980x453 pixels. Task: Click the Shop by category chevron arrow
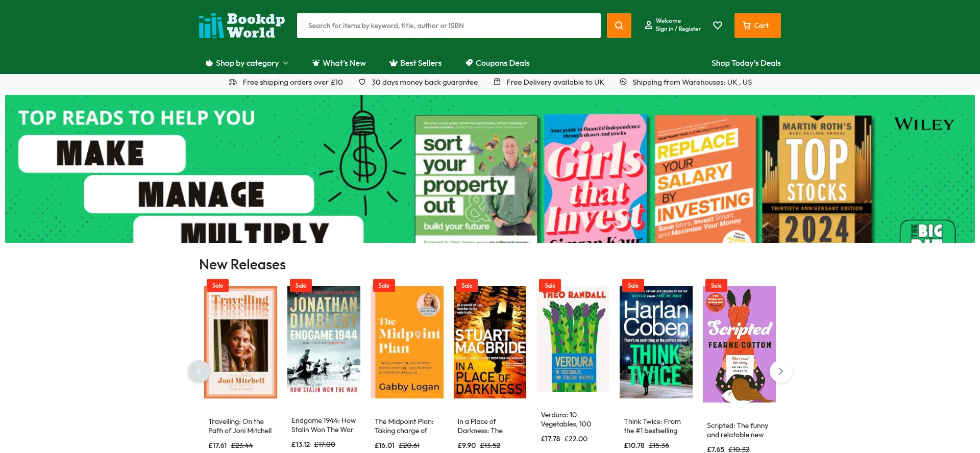click(285, 63)
